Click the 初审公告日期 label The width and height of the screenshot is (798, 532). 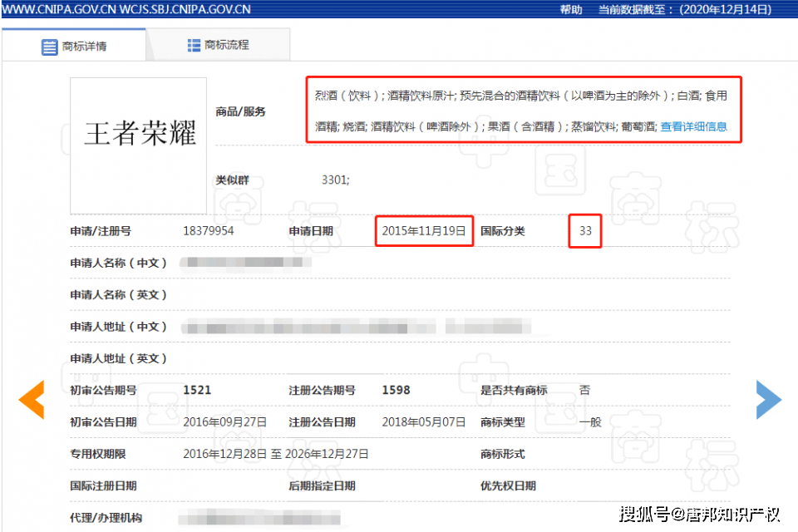pos(103,422)
